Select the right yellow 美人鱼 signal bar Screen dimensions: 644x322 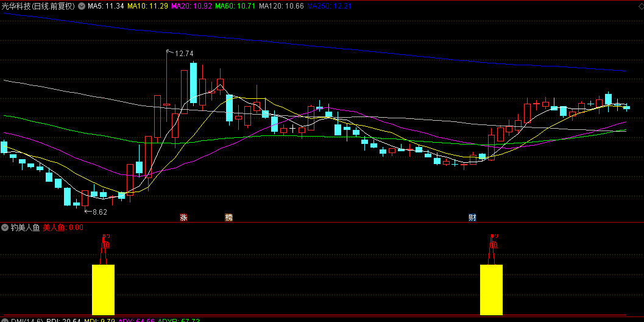coord(491,290)
